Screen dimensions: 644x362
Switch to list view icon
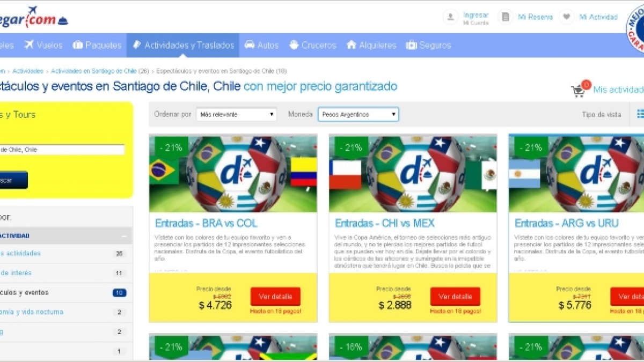(640, 114)
